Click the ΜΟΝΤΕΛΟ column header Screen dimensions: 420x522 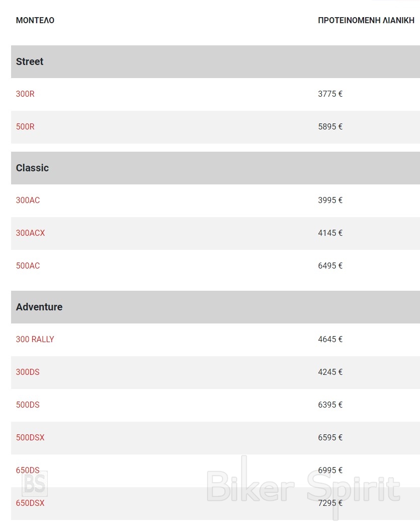point(35,21)
